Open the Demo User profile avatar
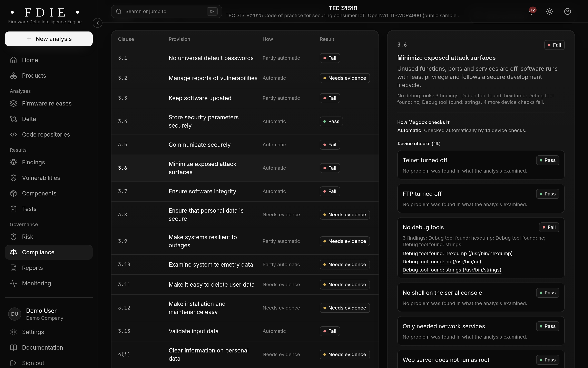 coord(14,314)
